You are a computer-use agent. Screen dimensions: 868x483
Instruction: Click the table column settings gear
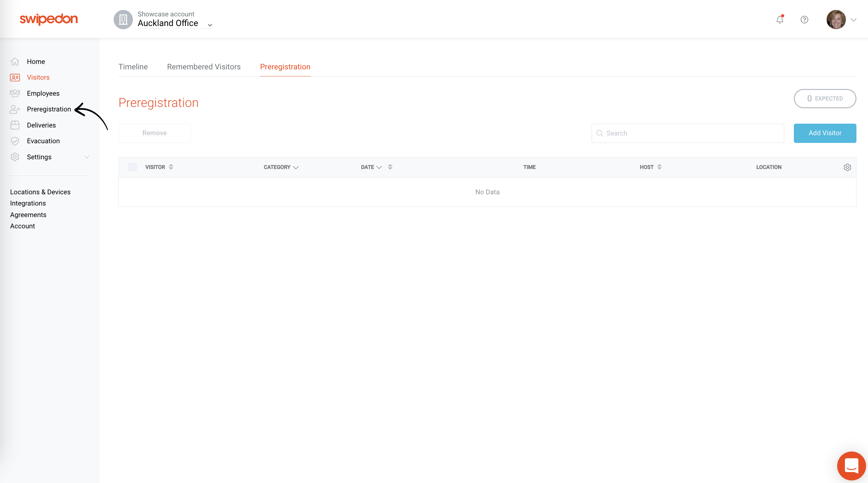click(x=847, y=167)
